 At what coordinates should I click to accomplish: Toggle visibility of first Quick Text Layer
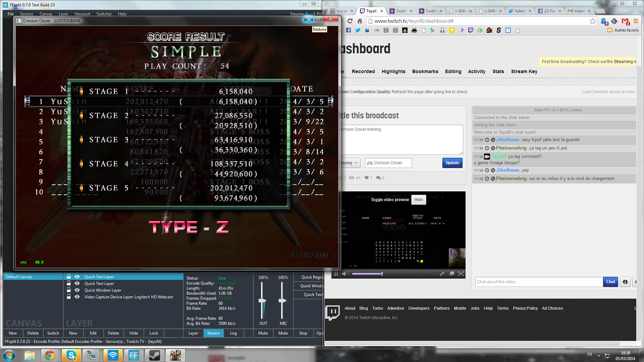[77, 277]
